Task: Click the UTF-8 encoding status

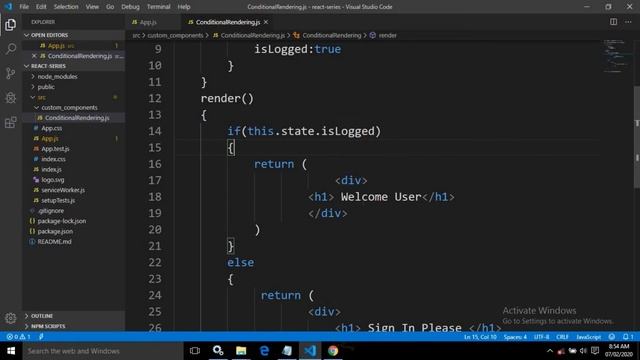Action: (x=541, y=337)
